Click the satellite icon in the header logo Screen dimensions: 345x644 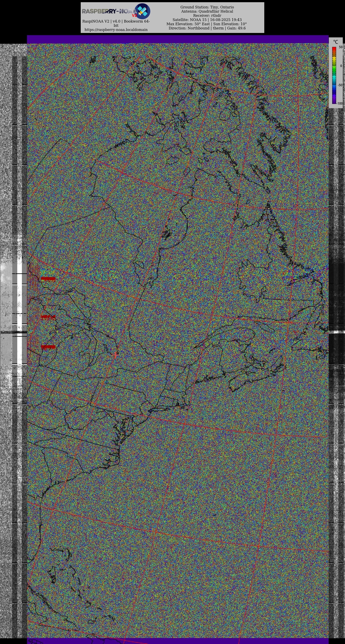142,11
